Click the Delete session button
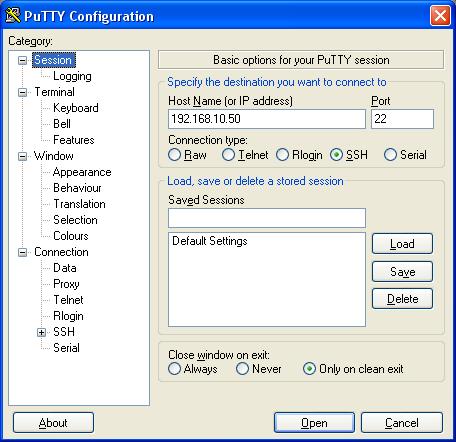Viewport: 456px width, 442px height. click(402, 299)
